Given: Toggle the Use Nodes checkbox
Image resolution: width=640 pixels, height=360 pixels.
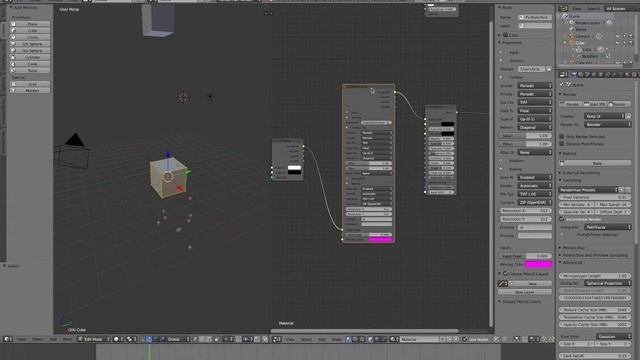Looking at the screenshot, I should (464, 339).
